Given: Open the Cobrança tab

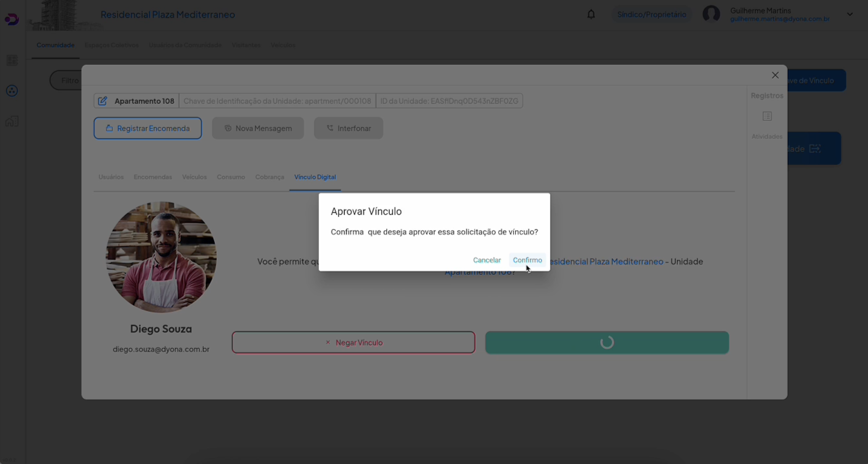Looking at the screenshot, I should [269, 177].
